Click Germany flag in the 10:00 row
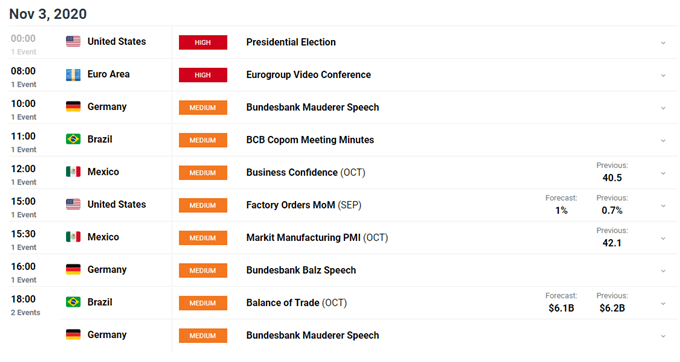The width and height of the screenshot is (680, 362). pos(73,107)
